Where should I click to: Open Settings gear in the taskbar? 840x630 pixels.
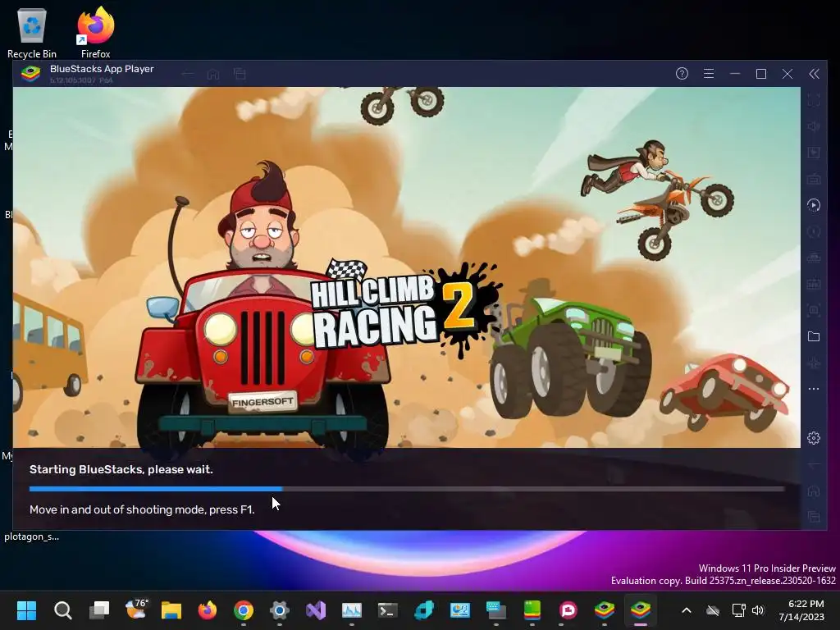coord(280,610)
